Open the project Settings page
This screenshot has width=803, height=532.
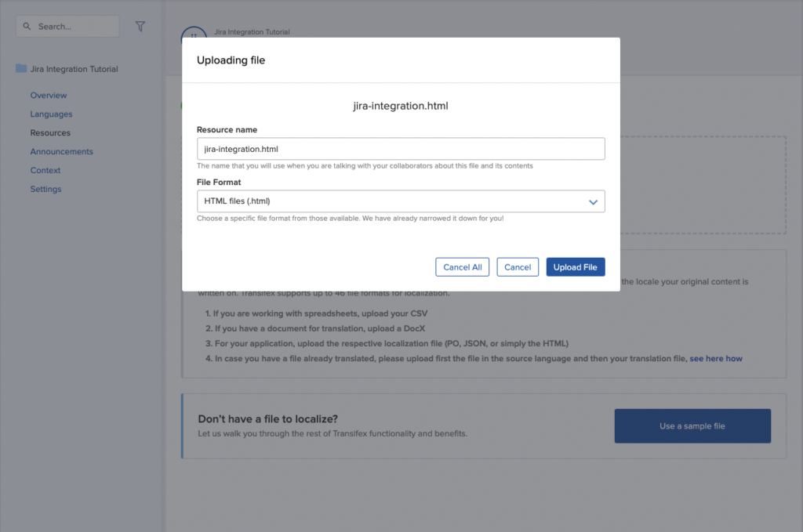click(x=45, y=189)
